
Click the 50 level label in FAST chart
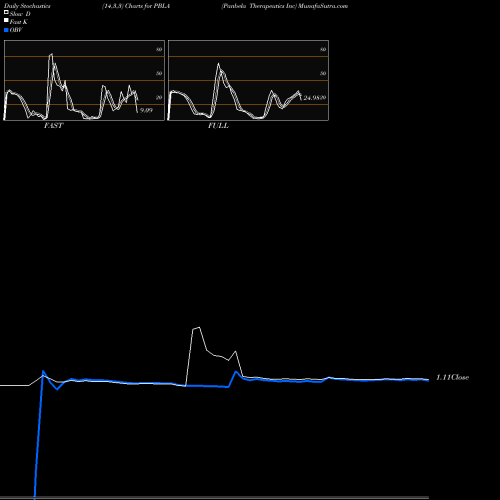159,73
